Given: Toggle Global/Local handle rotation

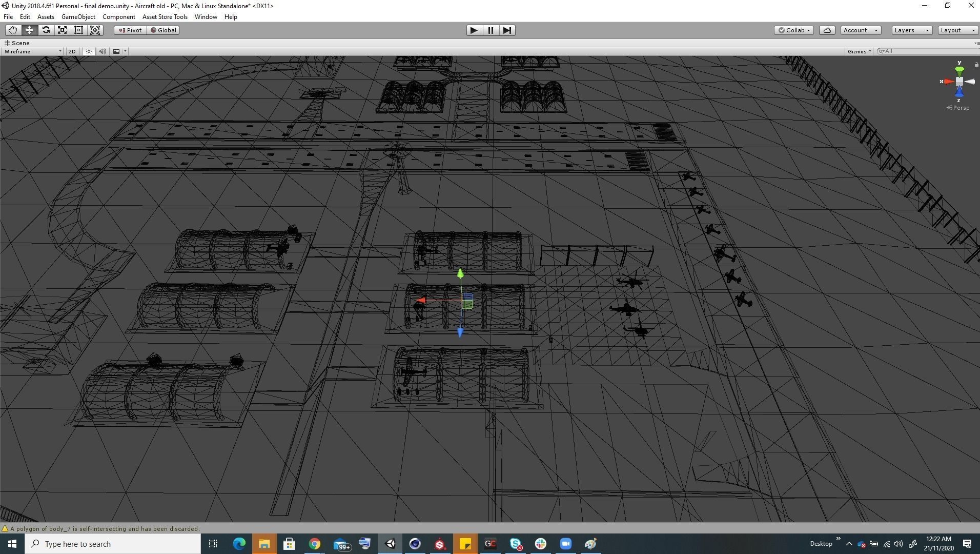Looking at the screenshot, I should (163, 30).
